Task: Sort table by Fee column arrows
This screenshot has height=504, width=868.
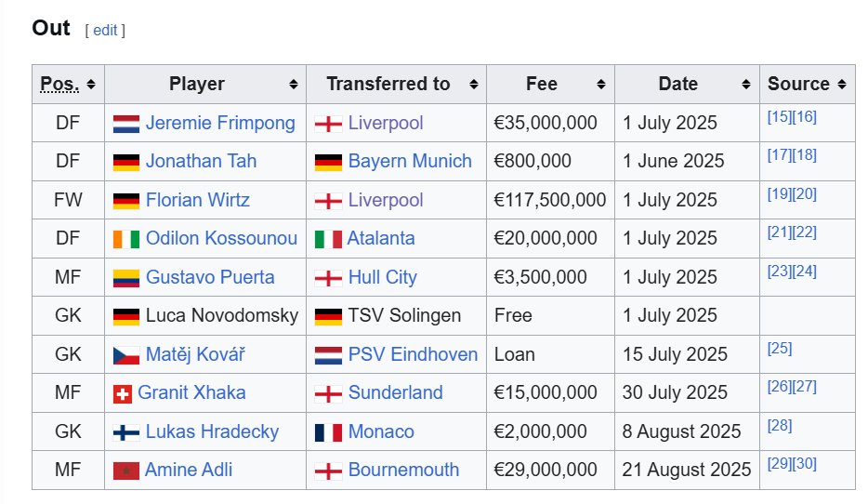Action: (601, 85)
